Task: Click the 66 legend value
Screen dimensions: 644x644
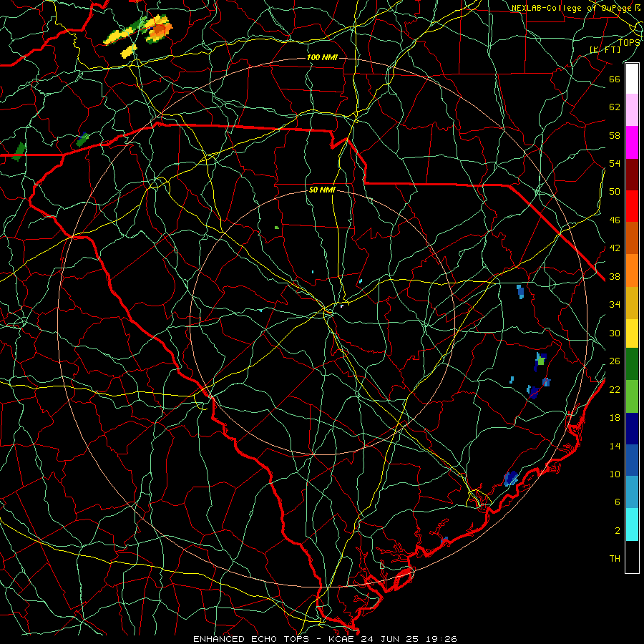Action: tap(615, 79)
